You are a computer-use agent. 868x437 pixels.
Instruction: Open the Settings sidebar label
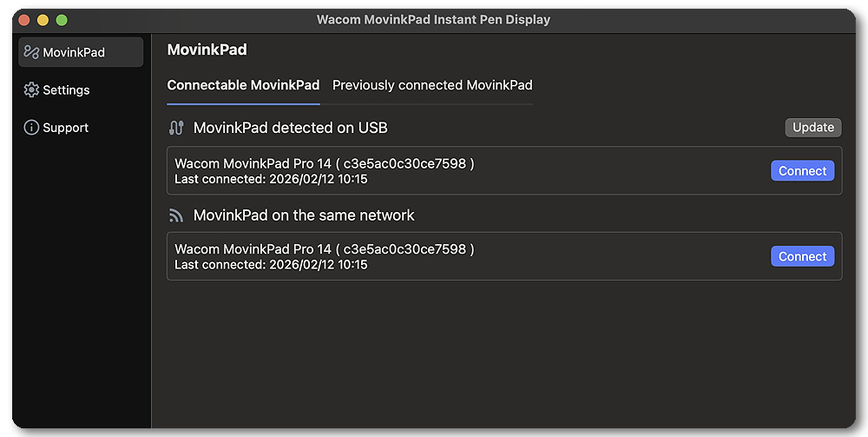[x=66, y=90]
